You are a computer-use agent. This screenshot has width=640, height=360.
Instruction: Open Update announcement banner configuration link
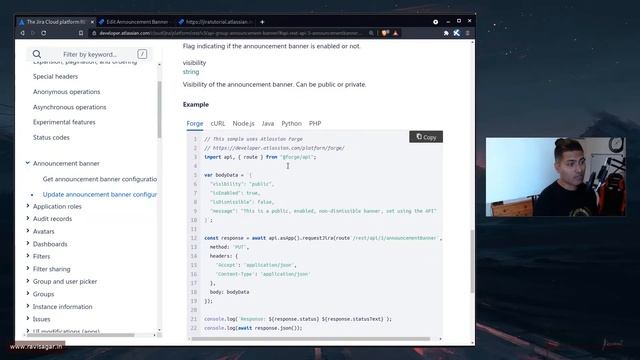click(100, 194)
